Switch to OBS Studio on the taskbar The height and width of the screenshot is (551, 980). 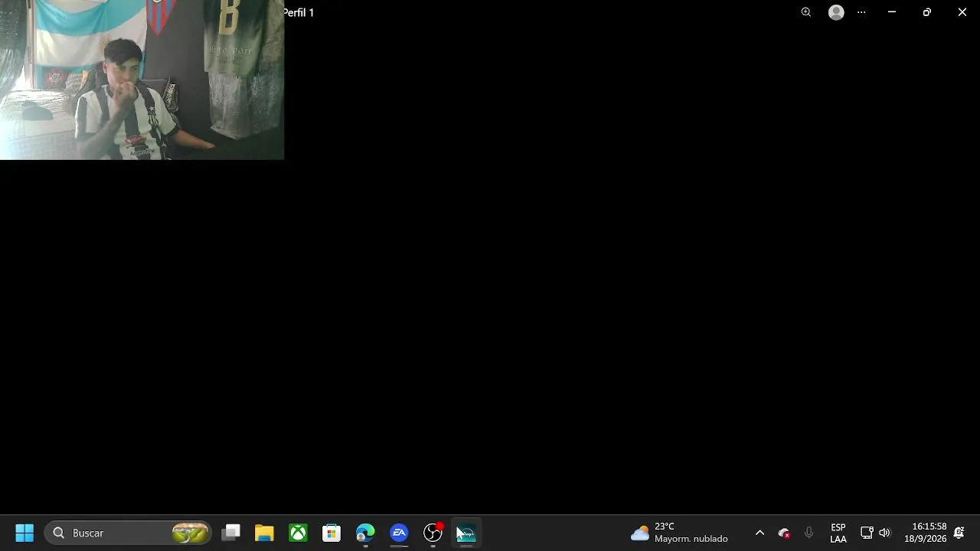click(x=433, y=533)
